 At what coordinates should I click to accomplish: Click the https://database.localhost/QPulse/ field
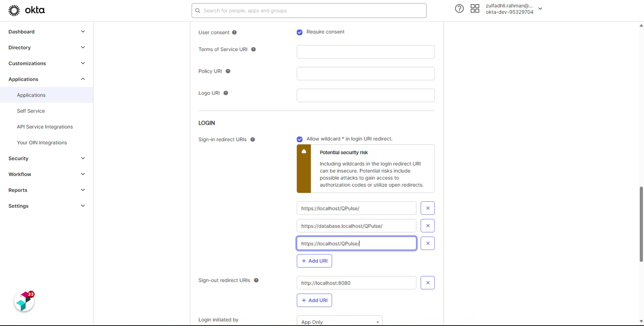tap(356, 226)
